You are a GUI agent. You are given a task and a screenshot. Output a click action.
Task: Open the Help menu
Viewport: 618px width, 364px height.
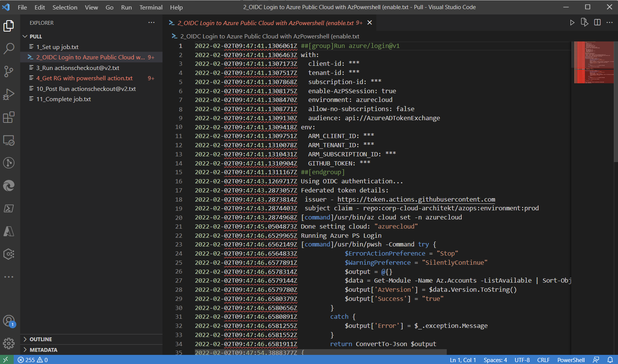click(x=176, y=7)
